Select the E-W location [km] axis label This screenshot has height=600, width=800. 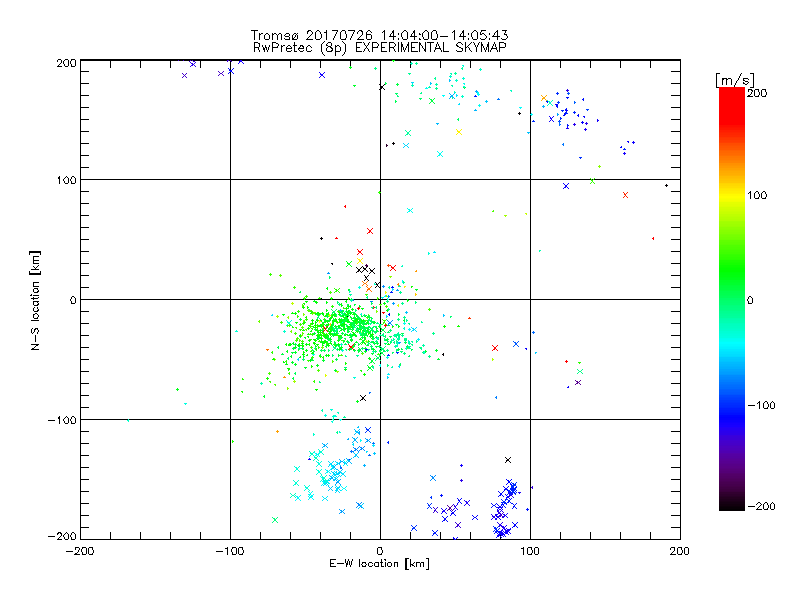point(379,563)
